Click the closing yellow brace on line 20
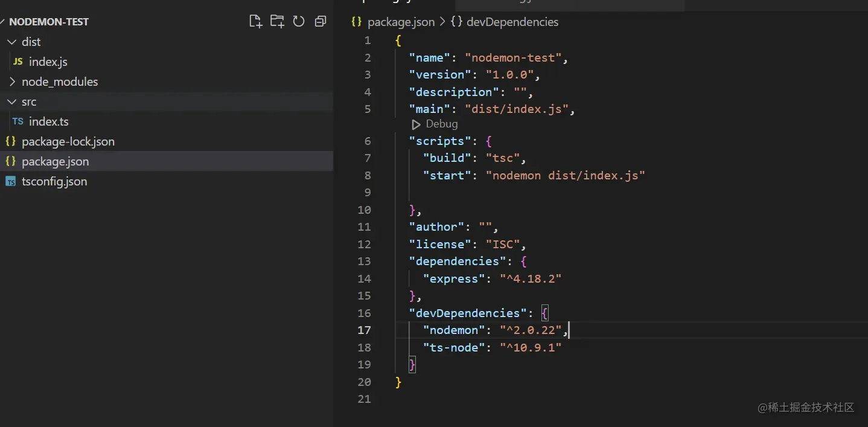This screenshot has width=868, height=427. [398, 382]
